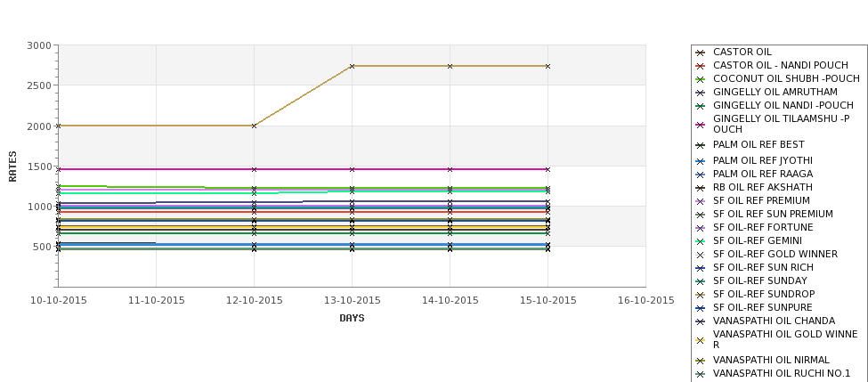The height and width of the screenshot is (382, 868).
Task: Click the red CASTOR OIL - NANDI POUCH legend marker
Action: (x=701, y=66)
